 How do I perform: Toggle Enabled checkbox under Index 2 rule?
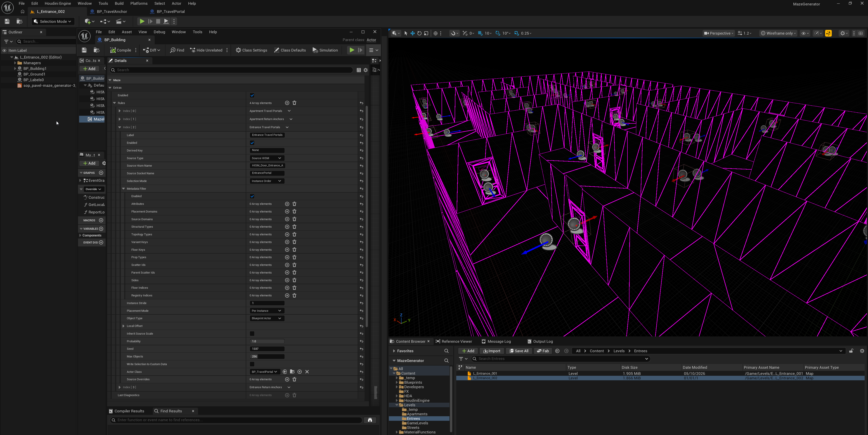coord(252,143)
